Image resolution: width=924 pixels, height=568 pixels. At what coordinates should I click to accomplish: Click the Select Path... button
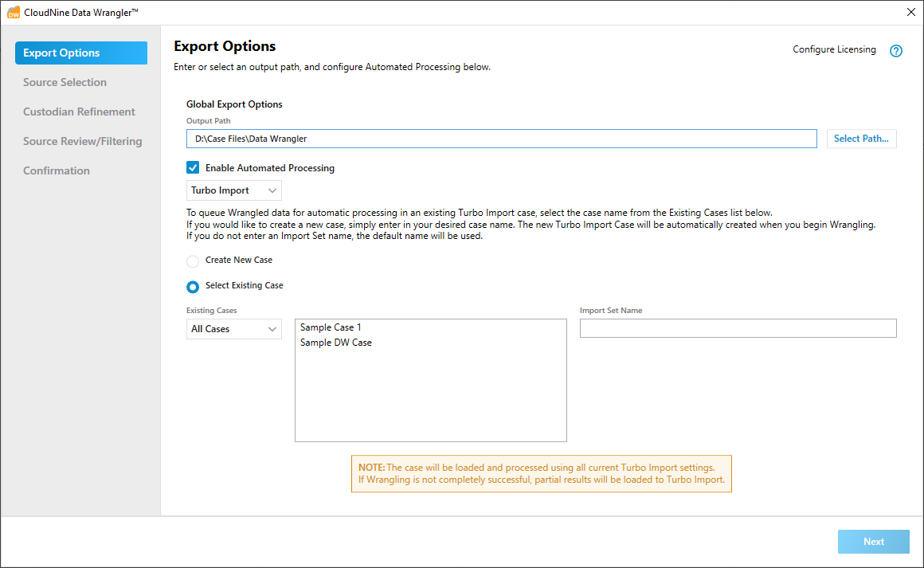[862, 139]
